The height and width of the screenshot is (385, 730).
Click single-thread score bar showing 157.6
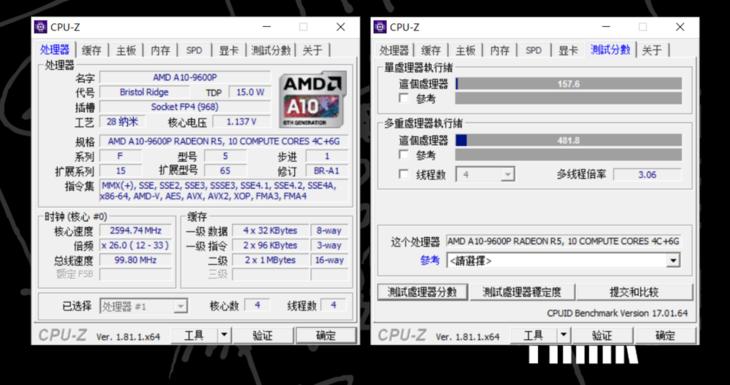pyautogui.click(x=568, y=84)
